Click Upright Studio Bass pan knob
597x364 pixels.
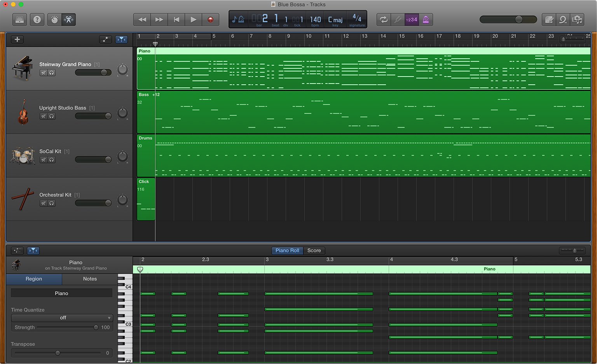pyautogui.click(x=122, y=113)
